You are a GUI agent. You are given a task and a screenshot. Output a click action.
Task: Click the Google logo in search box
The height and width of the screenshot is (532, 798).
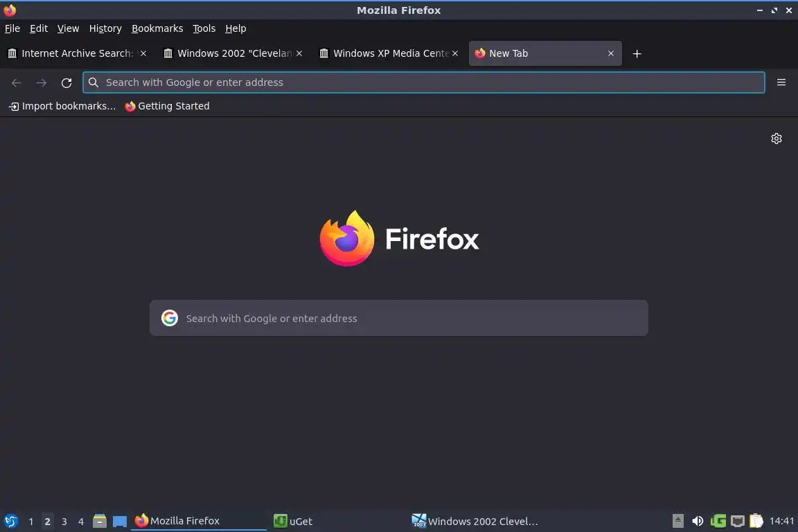pos(170,318)
